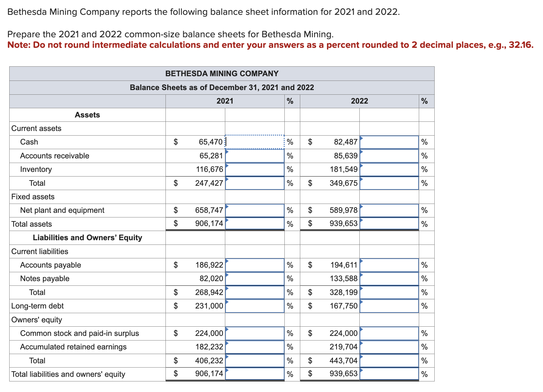Click the Assets section heading

(x=87, y=115)
